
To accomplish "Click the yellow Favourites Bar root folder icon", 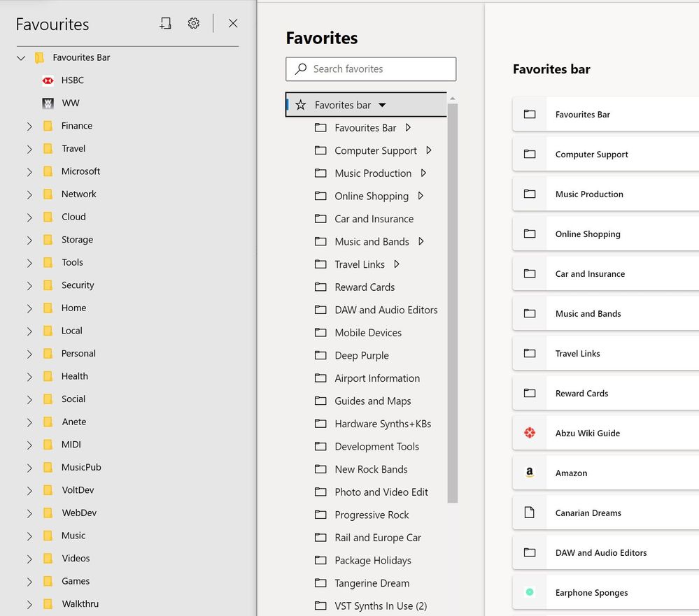I will (39, 57).
